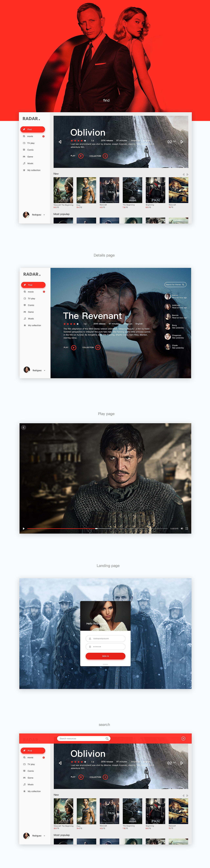Open friend Borg's profile avatar
Image resolution: width=210 pixels, height=868 pixels.
tap(168, 327)
